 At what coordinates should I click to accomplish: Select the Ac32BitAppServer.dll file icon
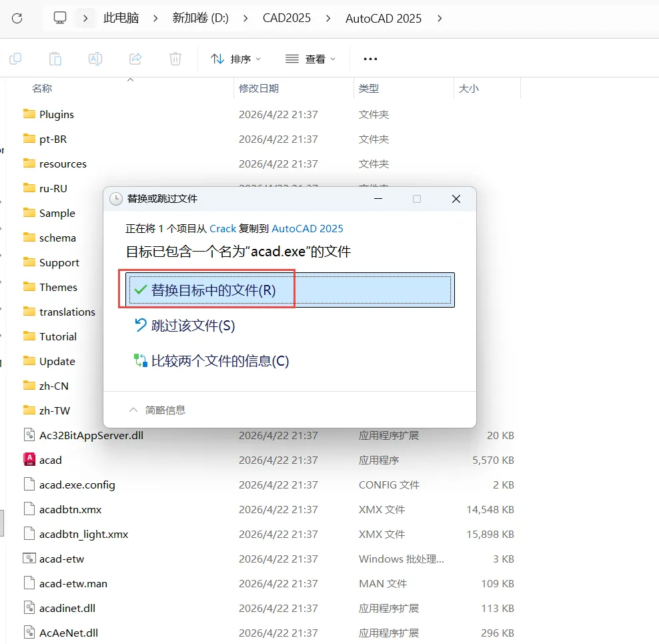29,435
